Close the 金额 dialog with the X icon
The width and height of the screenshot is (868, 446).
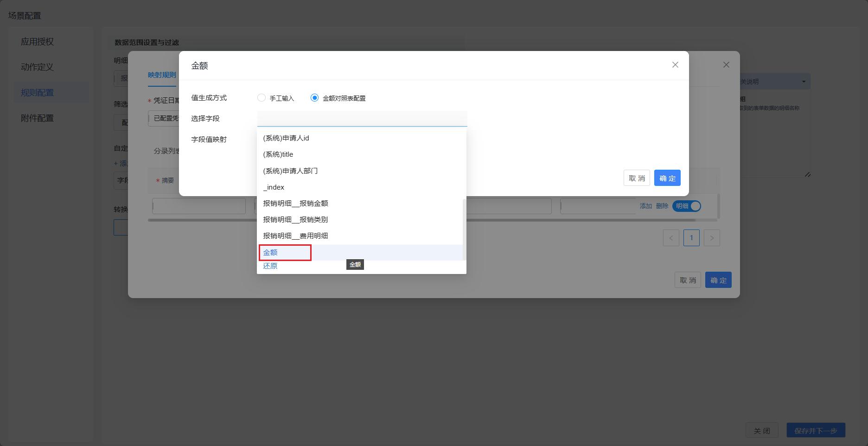(x=675, y=65)
